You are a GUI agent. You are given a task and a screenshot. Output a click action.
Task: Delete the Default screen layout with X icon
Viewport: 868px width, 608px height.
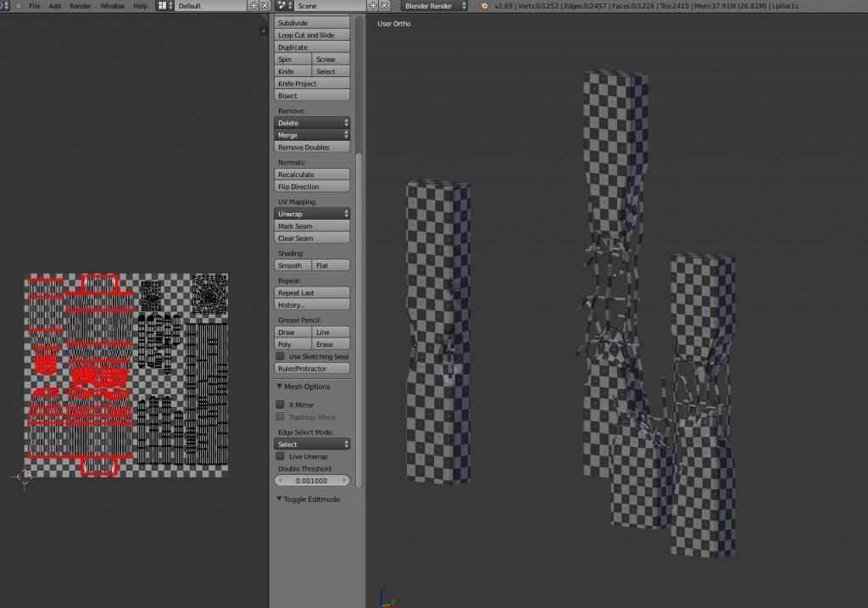[x=264, y=6]
